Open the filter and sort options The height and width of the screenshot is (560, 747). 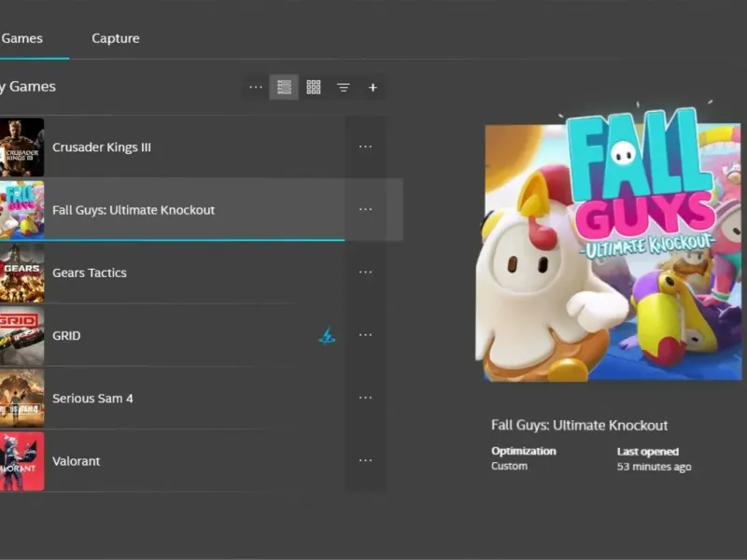pyautogui.click(x=344, y=87)
